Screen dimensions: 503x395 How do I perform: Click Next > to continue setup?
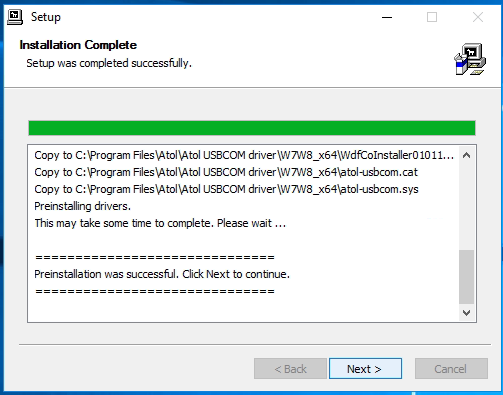pos(365,369)
